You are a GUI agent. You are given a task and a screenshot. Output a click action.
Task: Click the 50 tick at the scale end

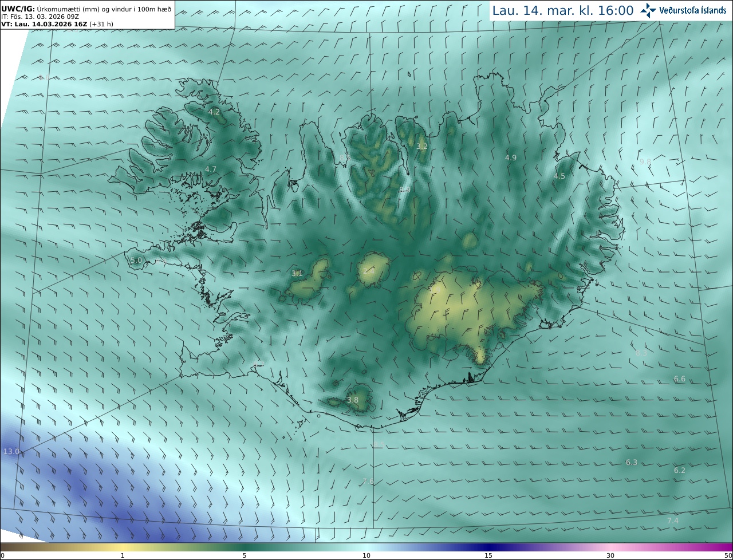[x=728, y=555]
